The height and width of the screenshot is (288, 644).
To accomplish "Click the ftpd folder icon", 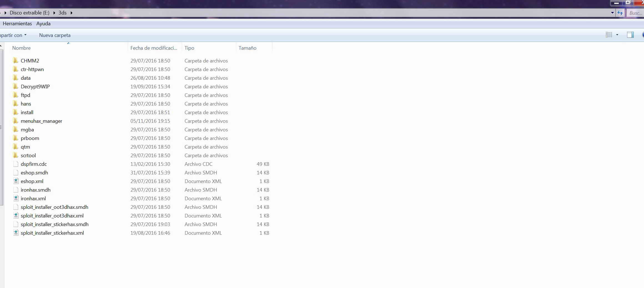I will click(x=16, y=95).
